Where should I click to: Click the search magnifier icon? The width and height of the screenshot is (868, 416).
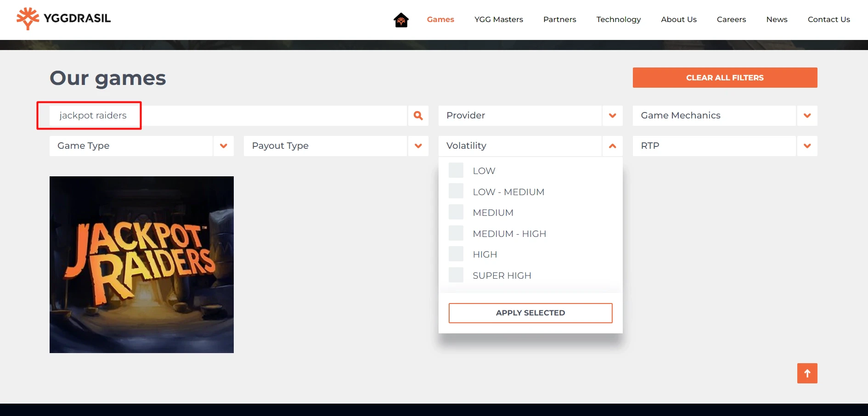pos(418,116)
